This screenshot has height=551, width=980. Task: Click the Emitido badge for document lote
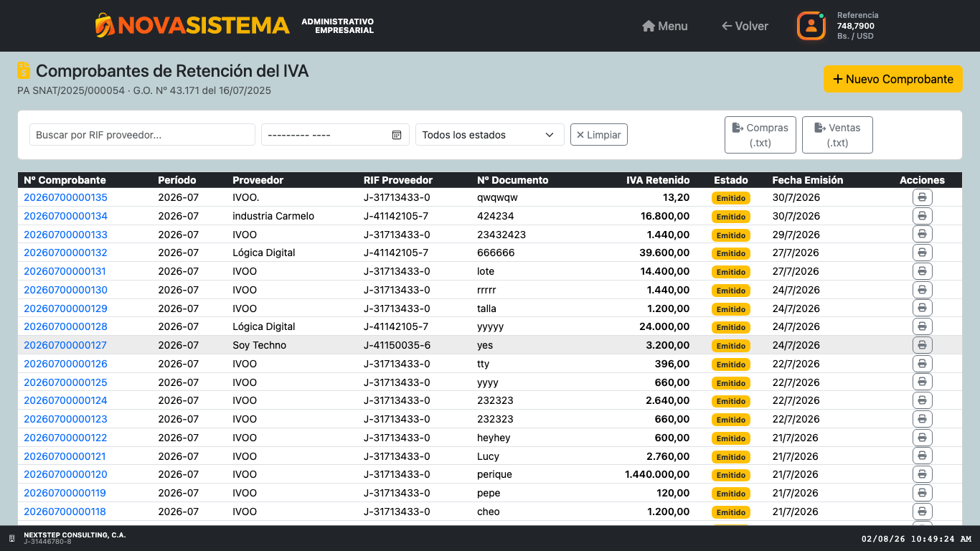[x=730, y=272]
